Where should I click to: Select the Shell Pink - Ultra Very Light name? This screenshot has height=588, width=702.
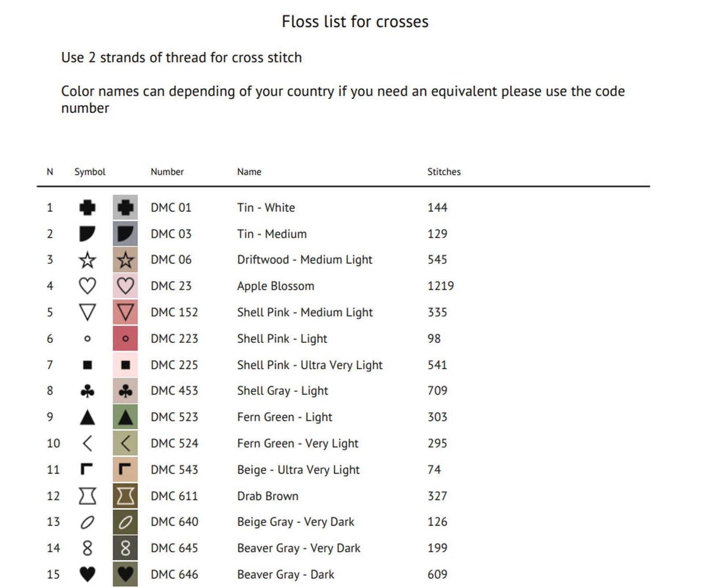coord(309,365)
